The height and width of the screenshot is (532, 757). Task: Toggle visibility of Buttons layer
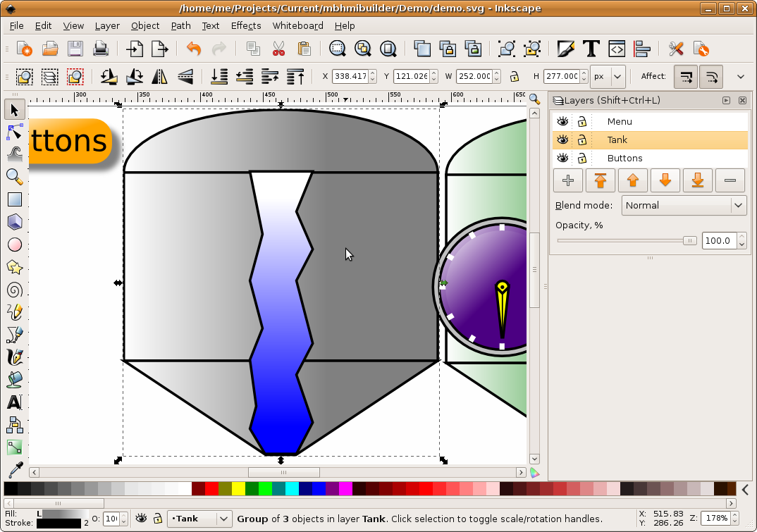(x=562, y=158)
